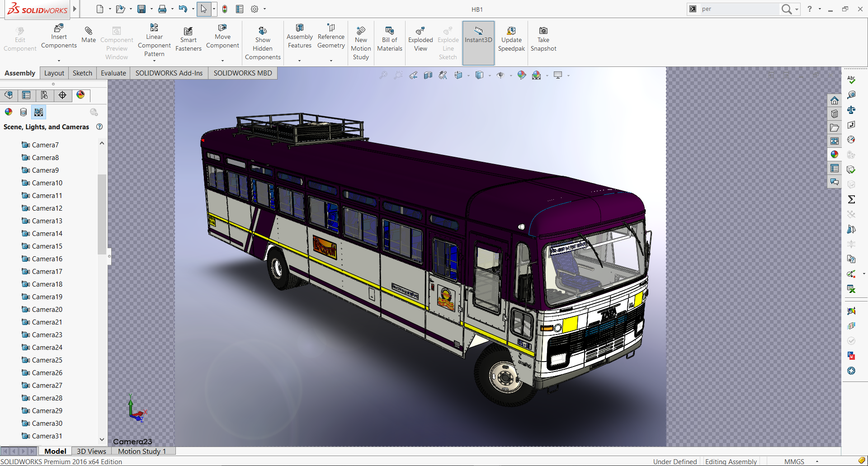The width and height of the screenshot is (868, 466).
Task: Open the DisplayManager tab icon
Action: point(80,95)
